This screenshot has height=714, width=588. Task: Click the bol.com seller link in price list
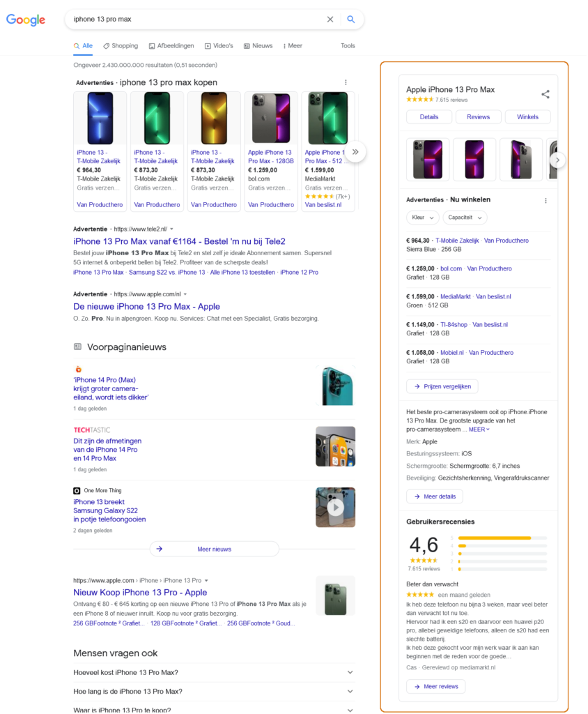pyautogui.click(x=451, y=268)
